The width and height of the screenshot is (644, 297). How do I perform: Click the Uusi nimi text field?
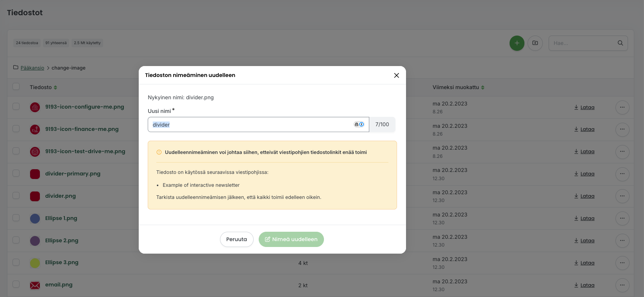pyautogui.click(x=258, y=125)
